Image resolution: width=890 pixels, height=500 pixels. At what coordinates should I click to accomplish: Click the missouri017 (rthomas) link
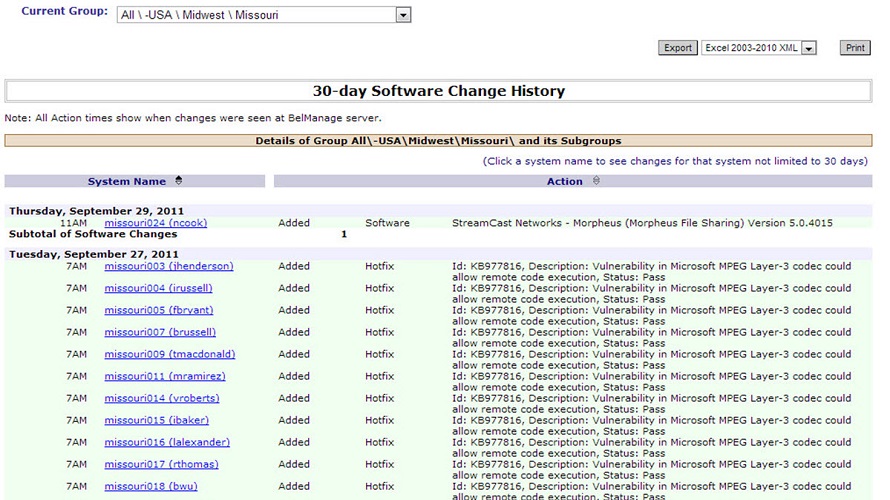pyautogui.click(x=161, y=465)
